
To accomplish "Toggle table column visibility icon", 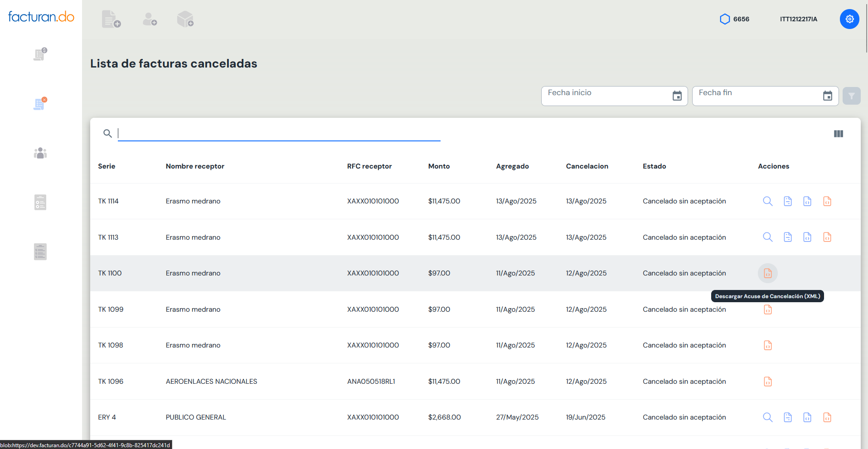I will pos(838,134).
